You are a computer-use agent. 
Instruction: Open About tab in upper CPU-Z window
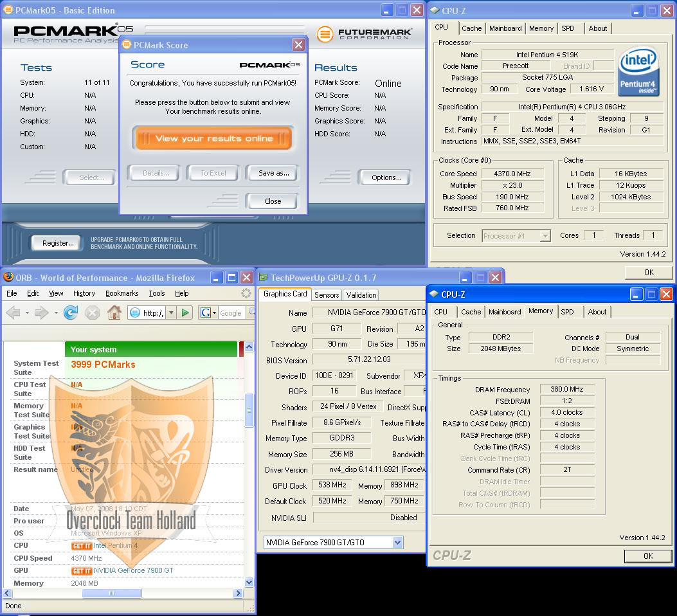coord(597,28)
